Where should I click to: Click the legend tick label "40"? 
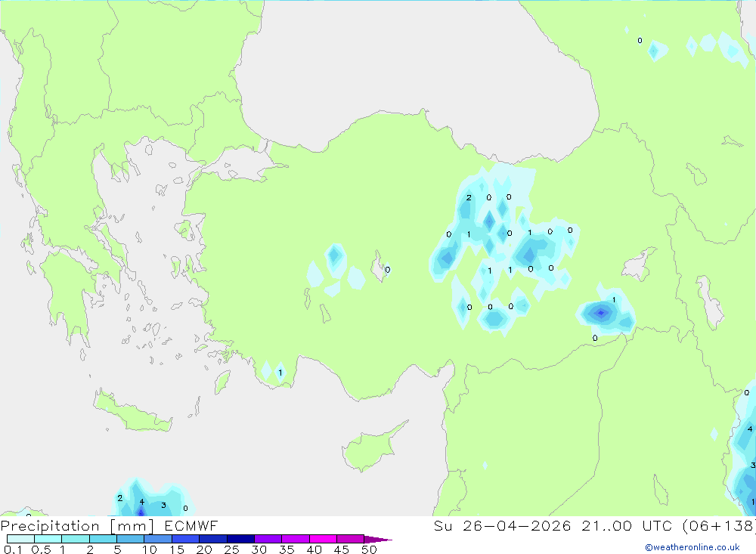coord(314,549)
